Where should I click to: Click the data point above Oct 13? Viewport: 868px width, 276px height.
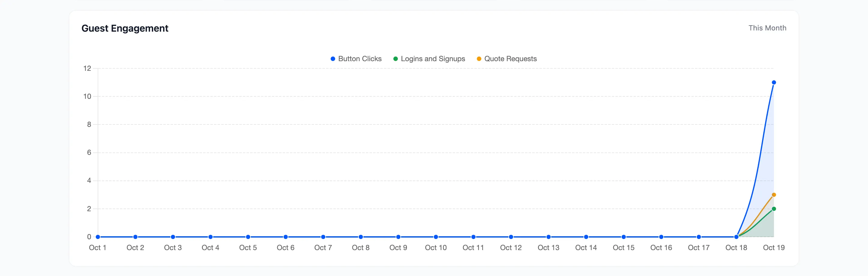tap(549, 237)
